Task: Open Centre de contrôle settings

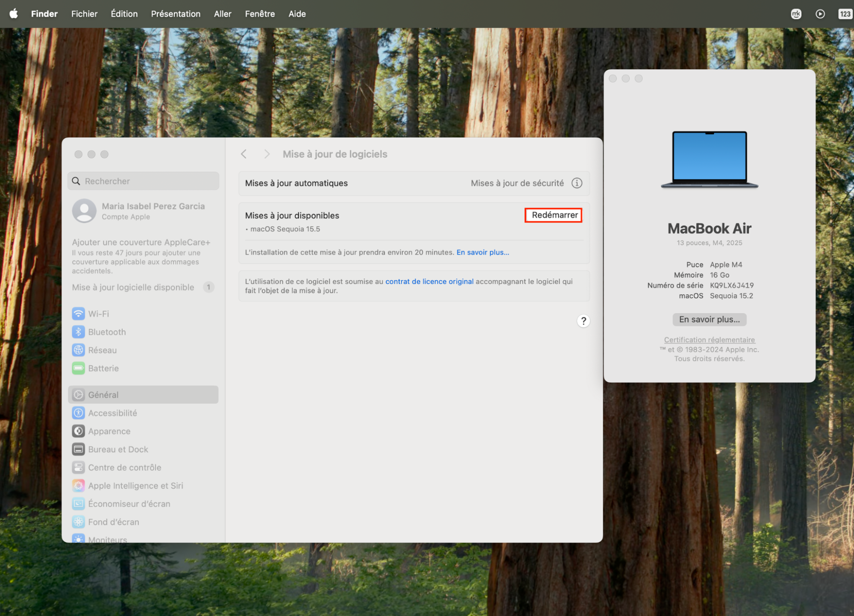Action: (x=124, y=467)
